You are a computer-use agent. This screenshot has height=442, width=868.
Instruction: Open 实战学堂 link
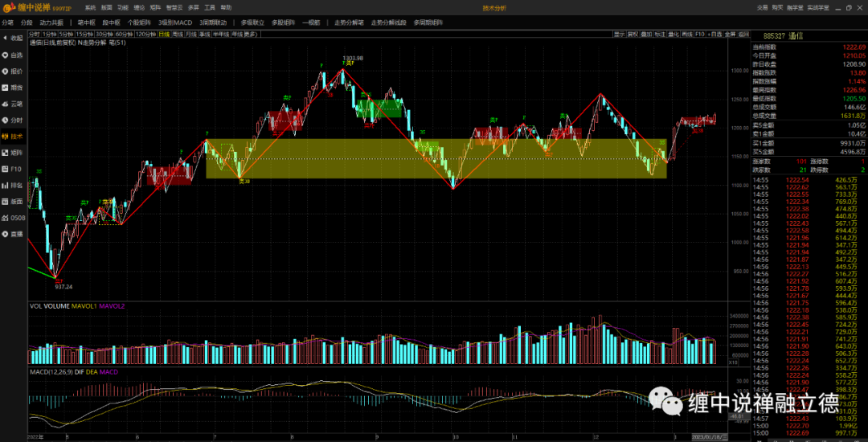click(x=818, y=8)
